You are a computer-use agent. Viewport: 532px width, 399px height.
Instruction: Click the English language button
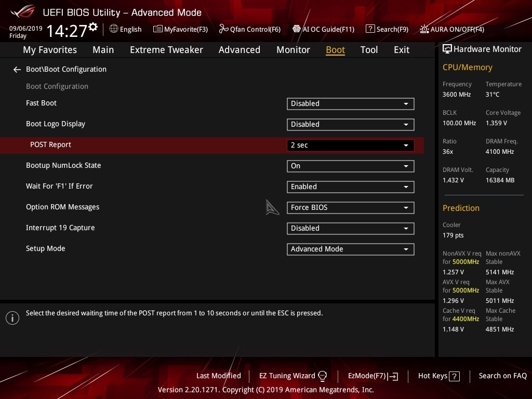click(126, 29)
